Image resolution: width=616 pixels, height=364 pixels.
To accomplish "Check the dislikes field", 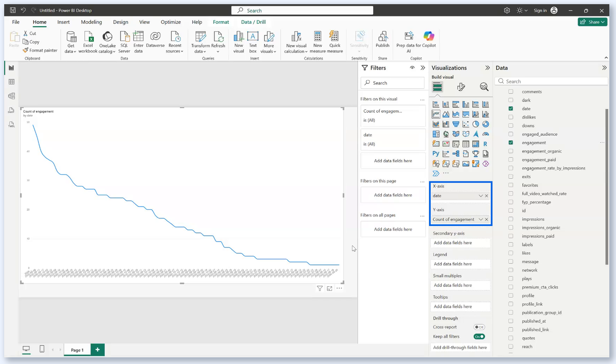I will tap(510, 117).
